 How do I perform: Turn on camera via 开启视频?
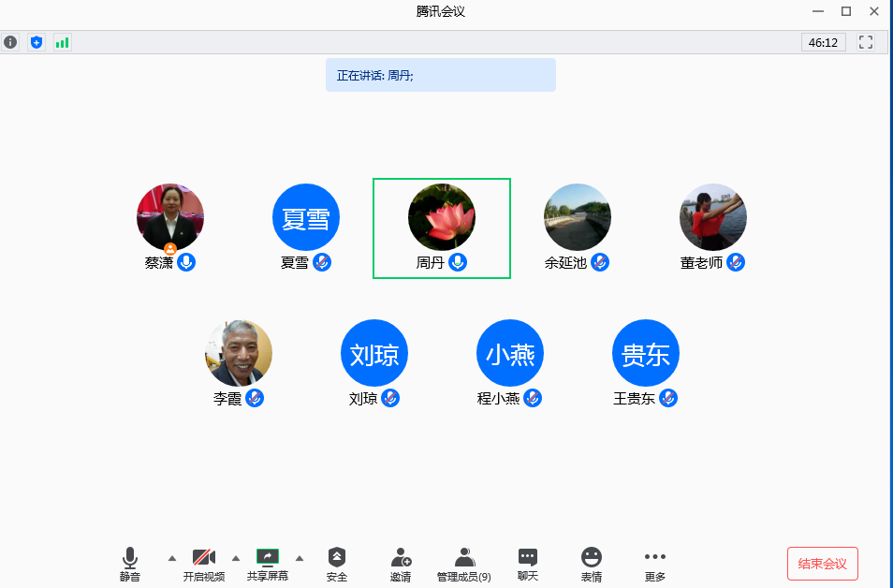point(204,564)
